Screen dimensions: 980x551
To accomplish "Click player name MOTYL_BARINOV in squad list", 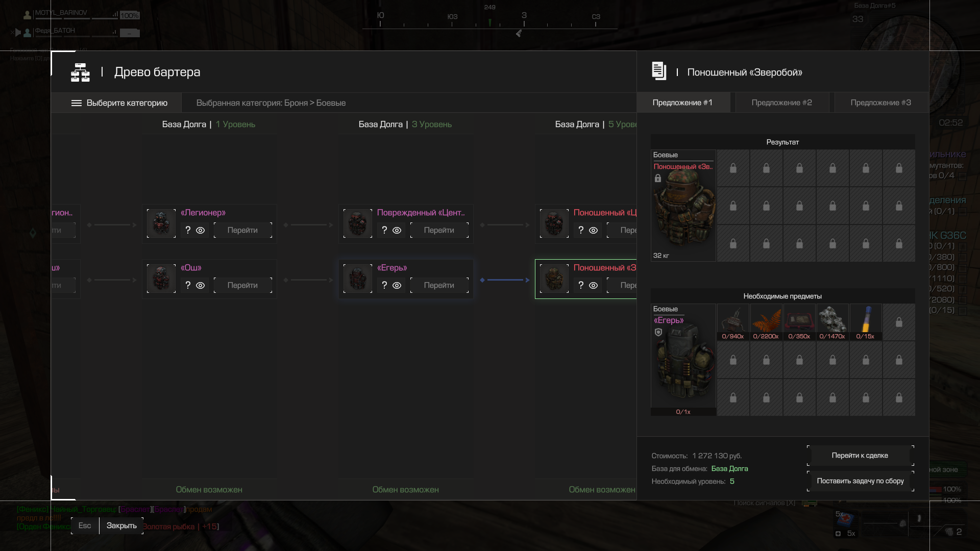I will point(61,13).
